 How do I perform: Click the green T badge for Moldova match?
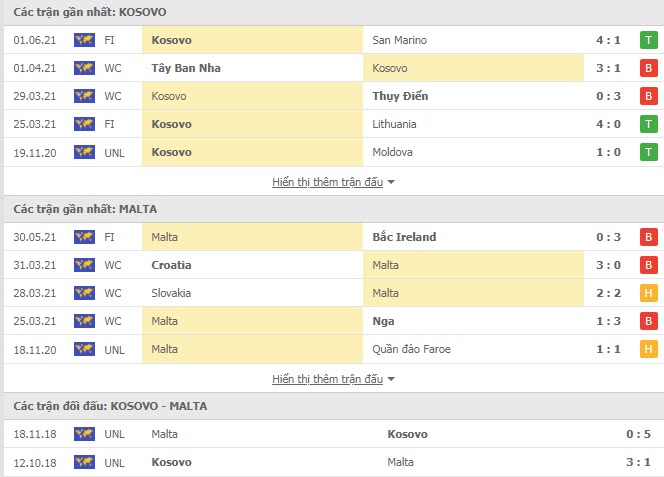tap(648, 153)
